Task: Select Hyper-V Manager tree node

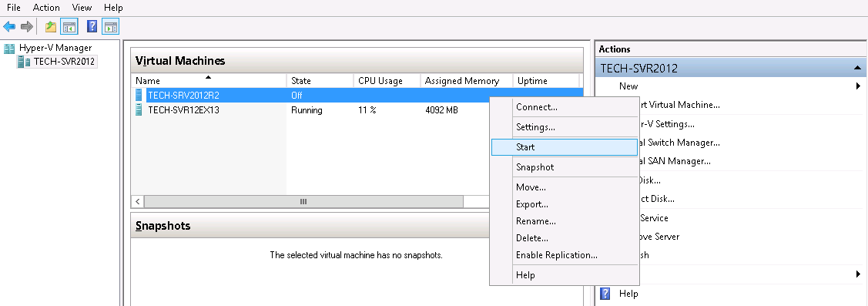Action: tap(55, 48)
